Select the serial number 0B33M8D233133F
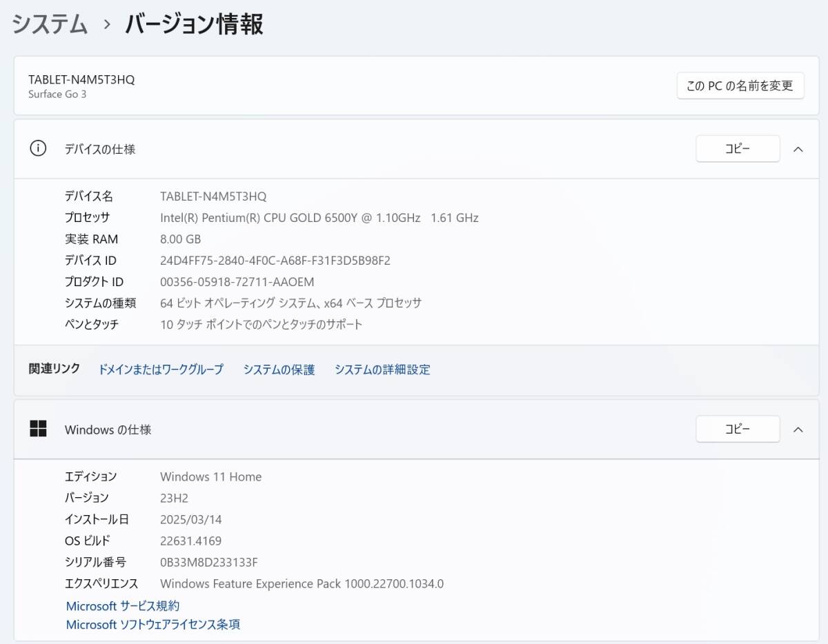This screenshot has width=828, height=644. 209,562
